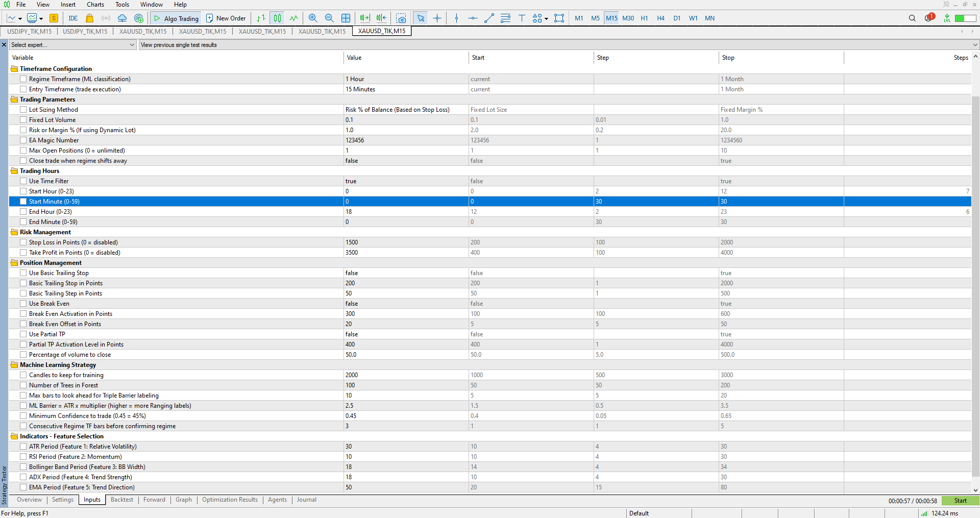The image size is (980, 518).
Task: Open the VPS cloud hosting icon
Action: coord(122,18)
